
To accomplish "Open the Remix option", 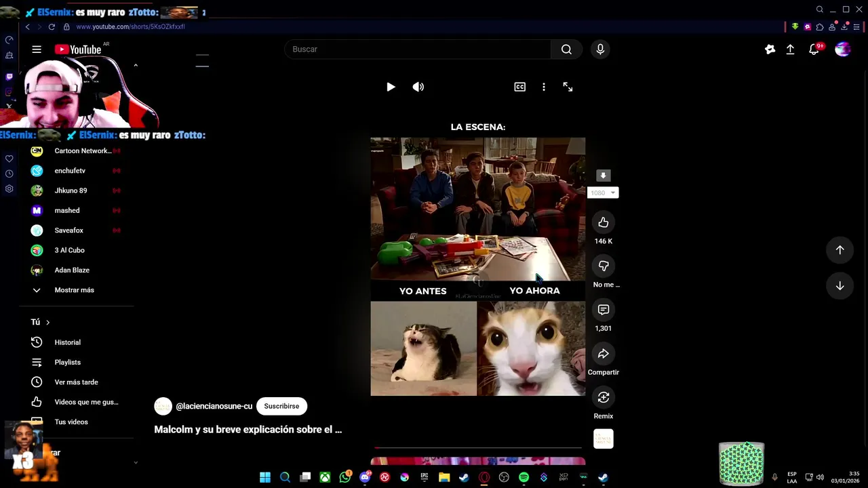I will point(604,397).
